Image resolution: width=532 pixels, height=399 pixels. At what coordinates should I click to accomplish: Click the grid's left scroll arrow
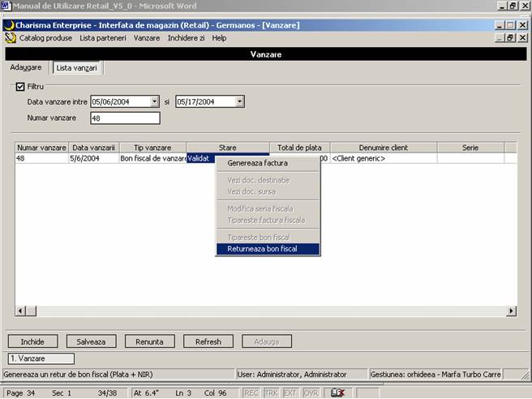[20, 311]
